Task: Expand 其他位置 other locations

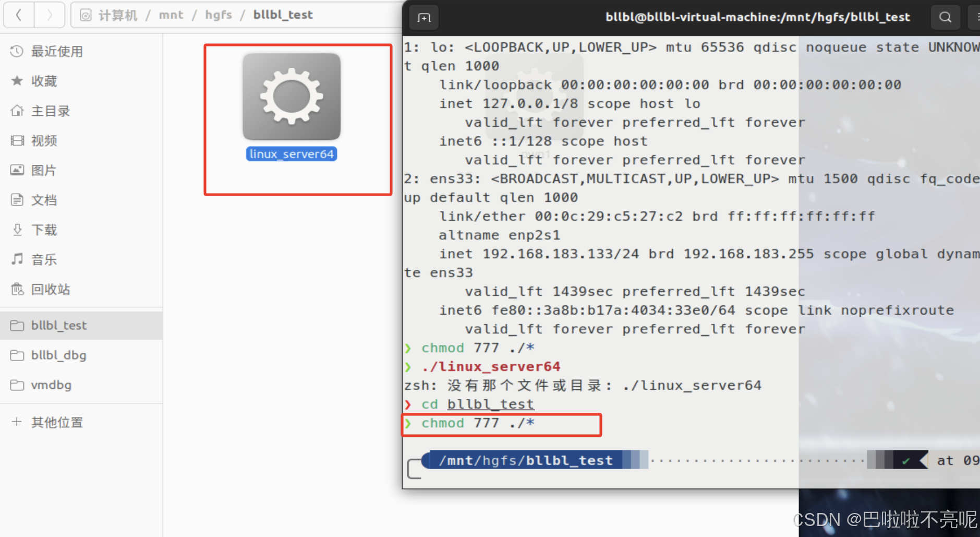Action: tap(57, 422)
